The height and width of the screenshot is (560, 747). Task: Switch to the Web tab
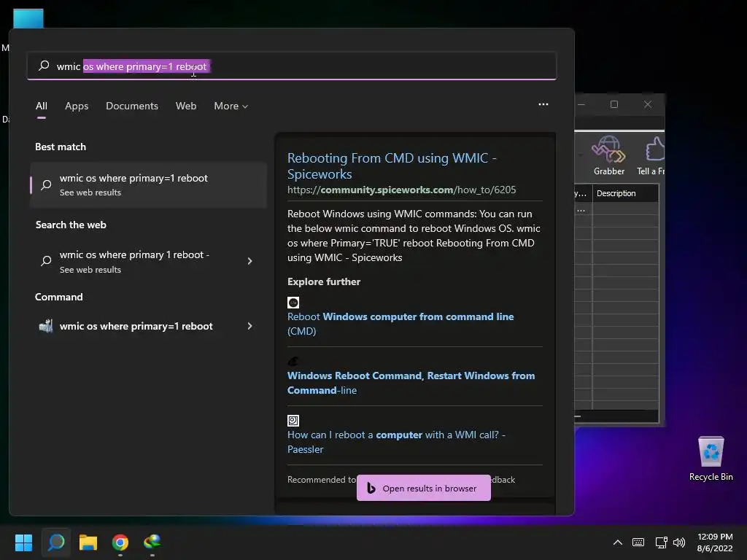(x=186, y=106)
